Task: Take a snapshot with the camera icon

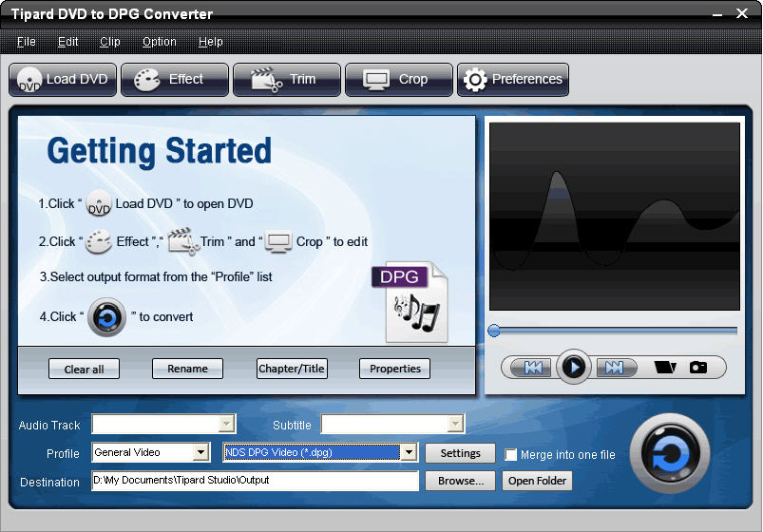Action: 698,367
